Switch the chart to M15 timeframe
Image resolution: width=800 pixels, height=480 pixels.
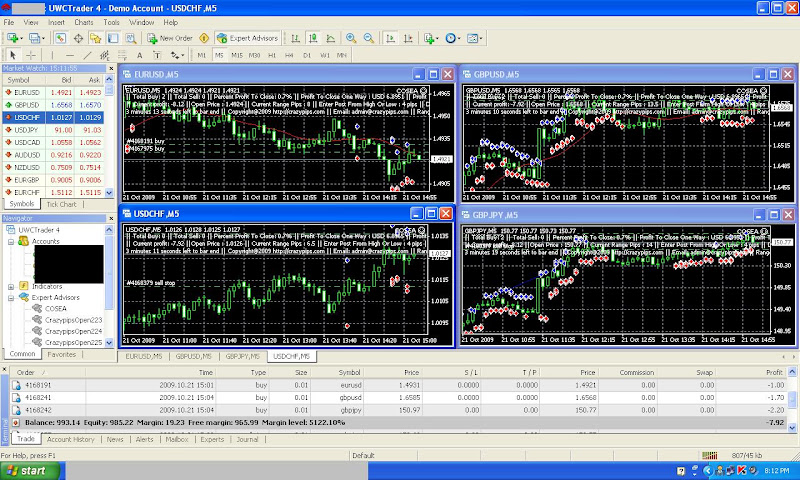pyautogui.click(x=237, y=55)
